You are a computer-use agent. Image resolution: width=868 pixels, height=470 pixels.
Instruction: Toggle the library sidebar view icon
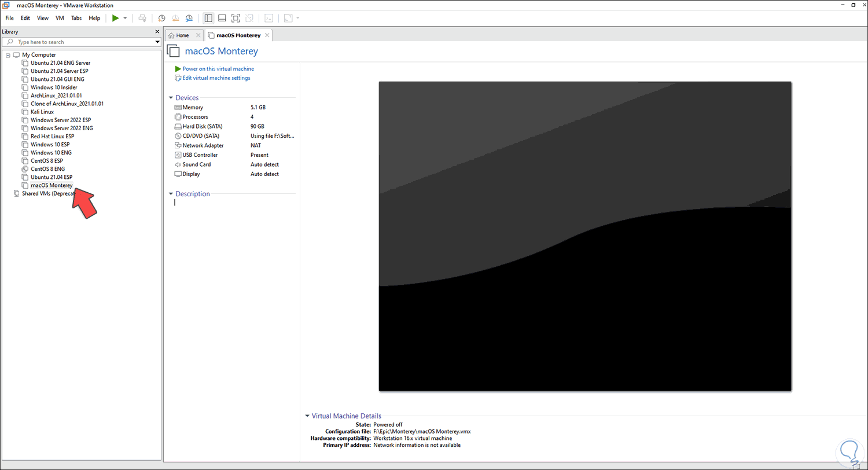pyautogui.click(x=208, y=18)
